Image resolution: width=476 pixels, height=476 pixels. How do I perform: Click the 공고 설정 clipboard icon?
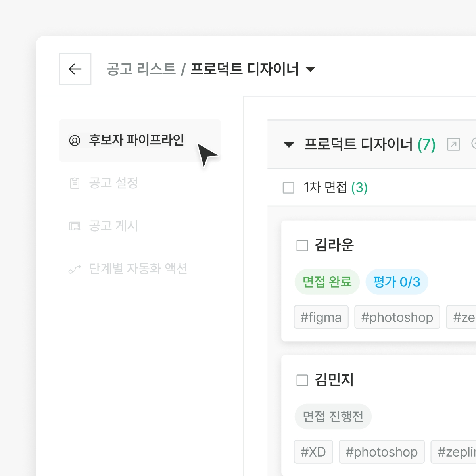coord(75,183)
